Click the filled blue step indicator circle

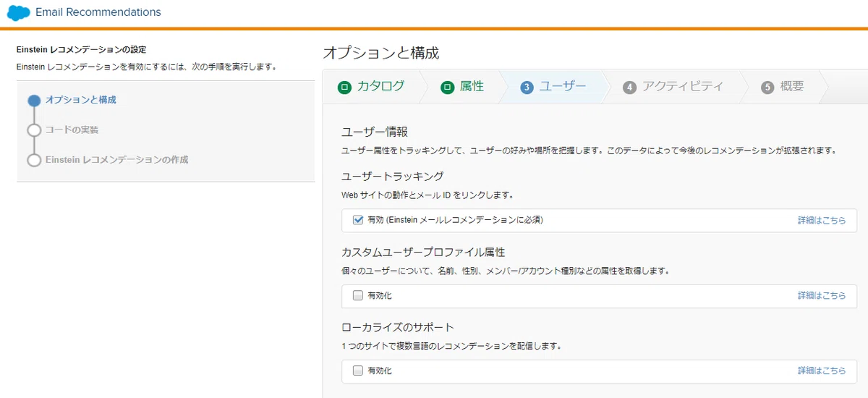pyautogui.click(x=34, y=101)
